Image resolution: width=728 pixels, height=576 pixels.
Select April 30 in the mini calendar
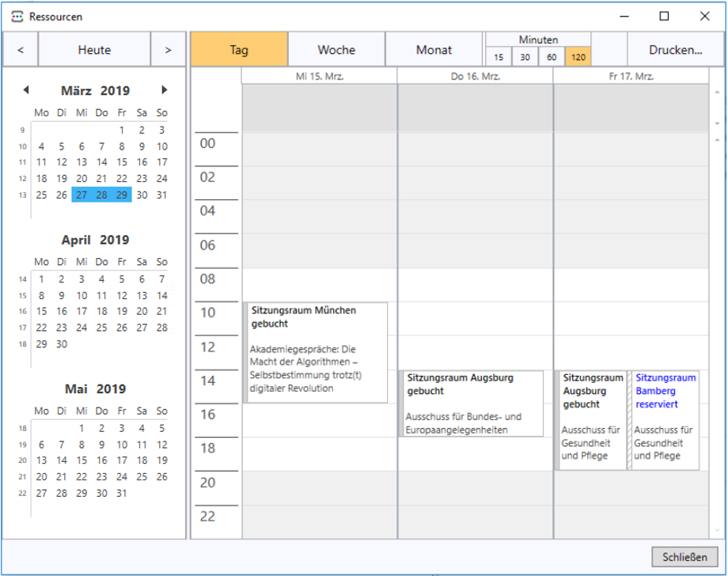click(x=62, y=344)
